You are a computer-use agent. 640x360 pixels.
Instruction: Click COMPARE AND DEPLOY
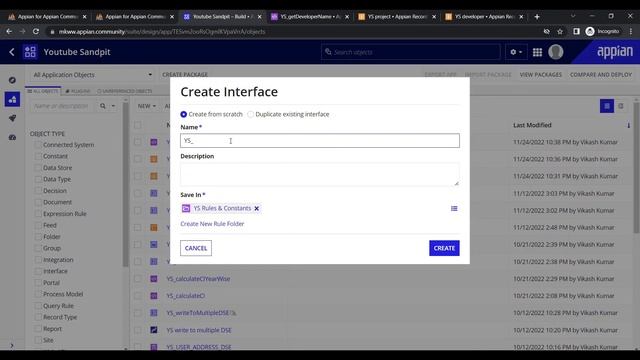(x=601, y=75)
